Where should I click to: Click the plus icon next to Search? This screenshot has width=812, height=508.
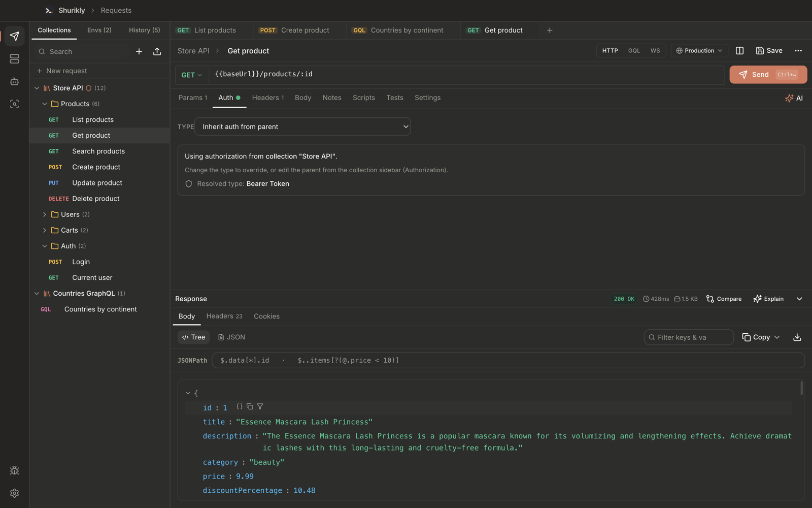(139, 51)
